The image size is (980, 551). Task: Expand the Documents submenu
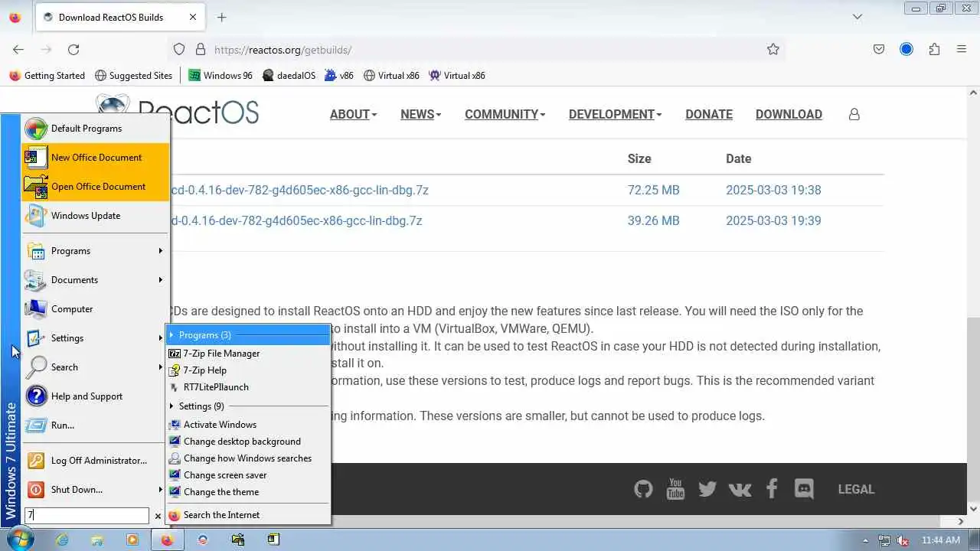pos(95,280)
